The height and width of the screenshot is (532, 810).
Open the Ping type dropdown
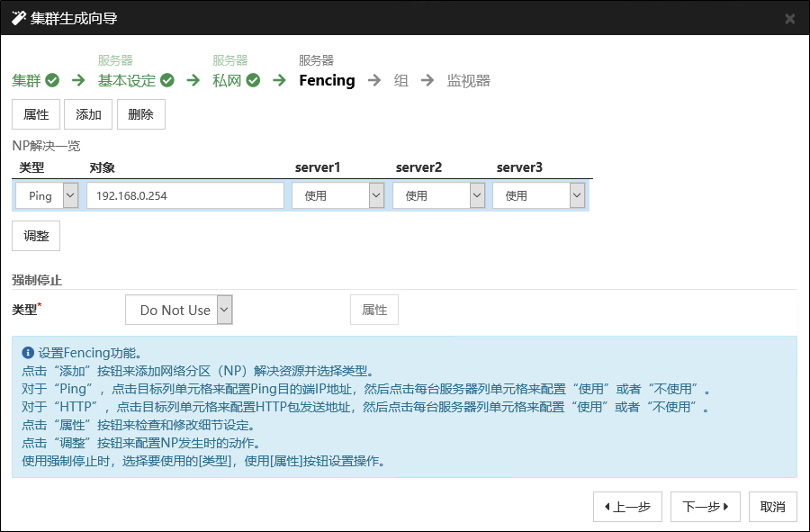(x=47, y=195)
